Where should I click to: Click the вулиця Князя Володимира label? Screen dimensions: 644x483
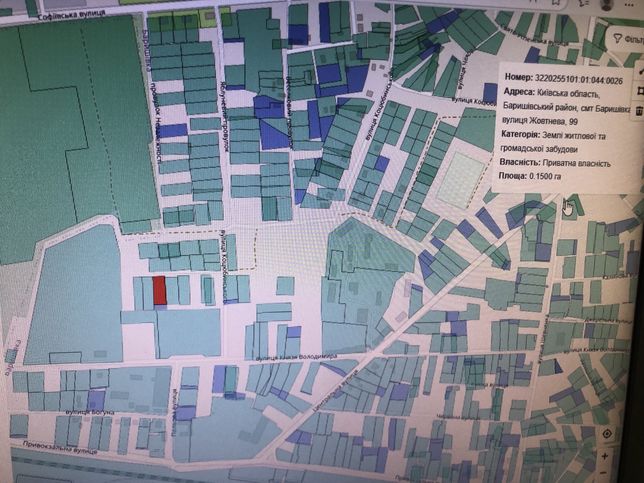297,357
